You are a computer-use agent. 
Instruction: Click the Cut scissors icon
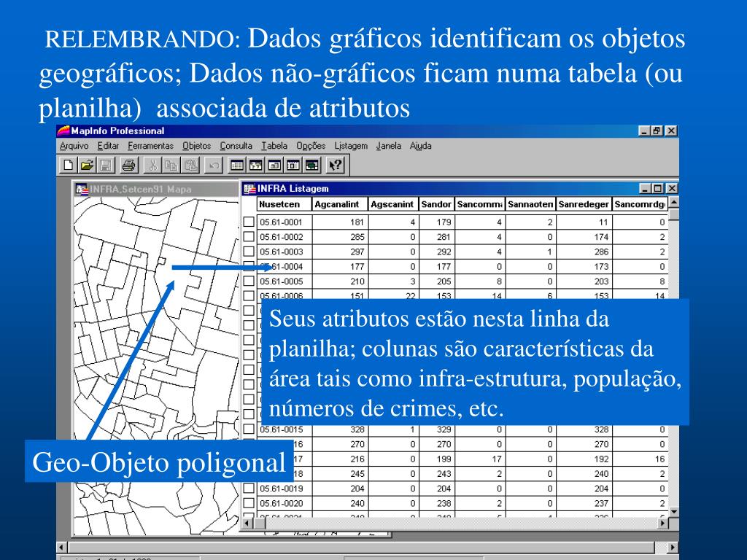click(x=153, y=166)
